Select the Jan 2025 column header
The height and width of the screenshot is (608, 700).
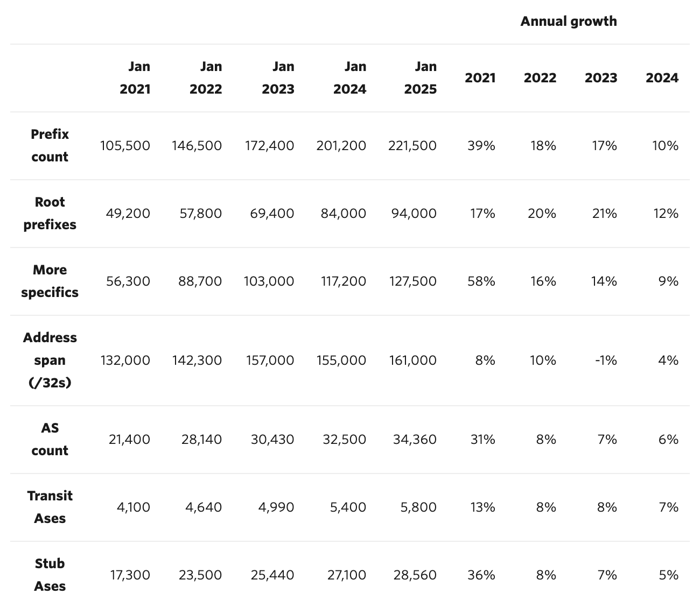click(x=421, y=77)
